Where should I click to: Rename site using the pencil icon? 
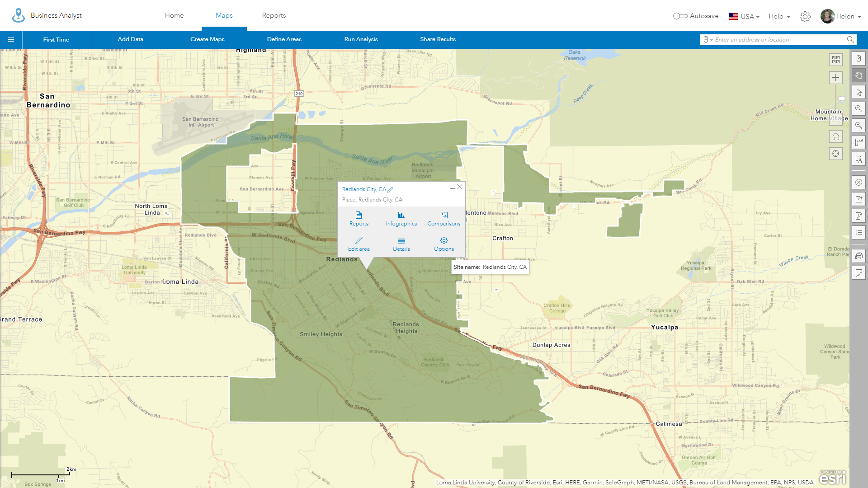390,190
